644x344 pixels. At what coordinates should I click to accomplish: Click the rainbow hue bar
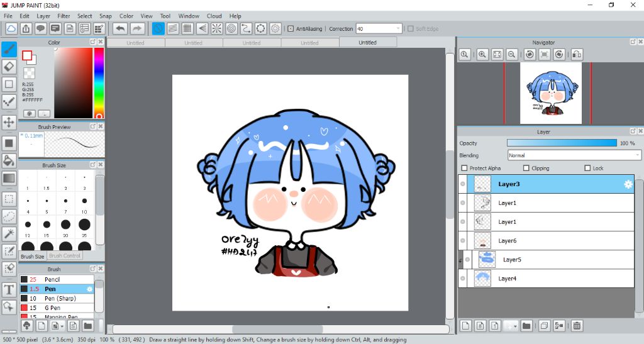(99, 82)
